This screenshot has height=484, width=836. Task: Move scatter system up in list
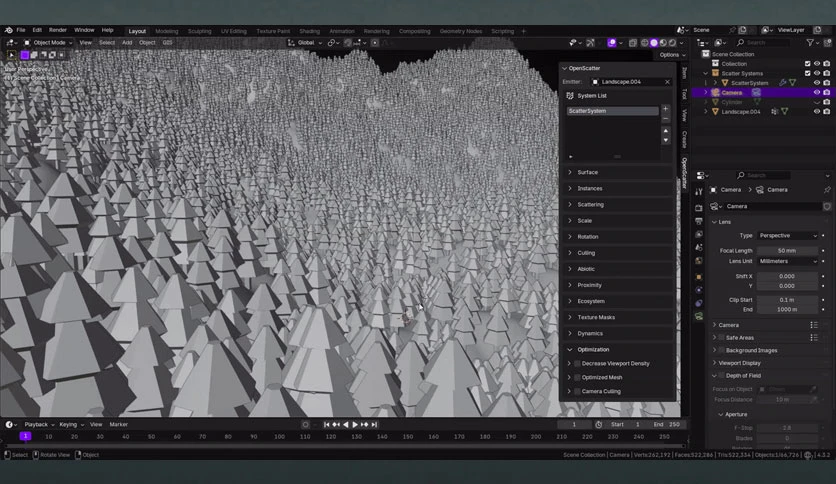click(x=665, y=131)
